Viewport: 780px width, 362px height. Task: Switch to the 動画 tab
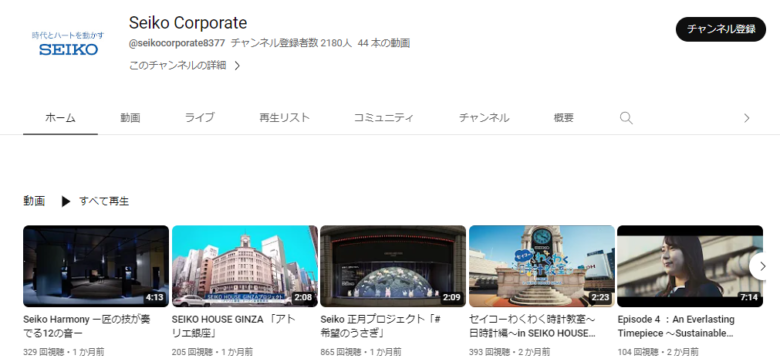[x=130, y=118]
